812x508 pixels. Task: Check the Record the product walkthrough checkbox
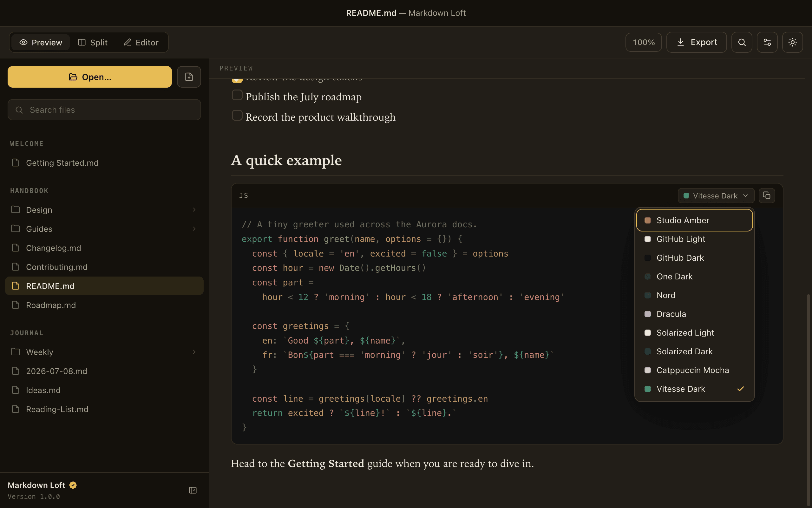[x=237, y=116]
